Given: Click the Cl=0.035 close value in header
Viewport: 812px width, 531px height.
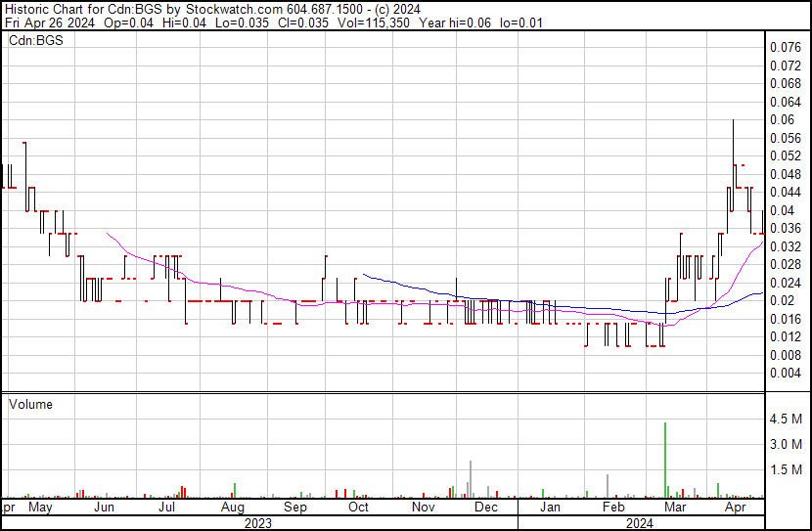Looking at the screenshot, I should pos(302,22).
